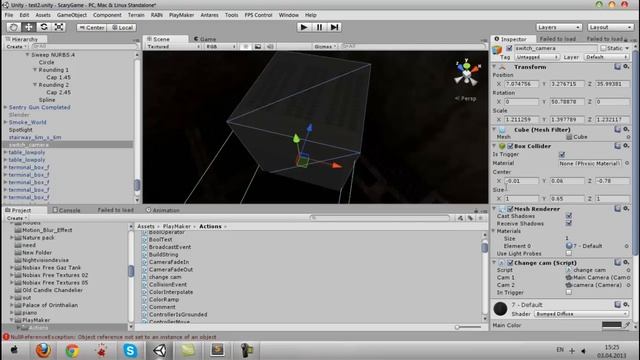Open Main Color swatch
Viewport: 640px width, 360px height.
(x=611, y=325)
